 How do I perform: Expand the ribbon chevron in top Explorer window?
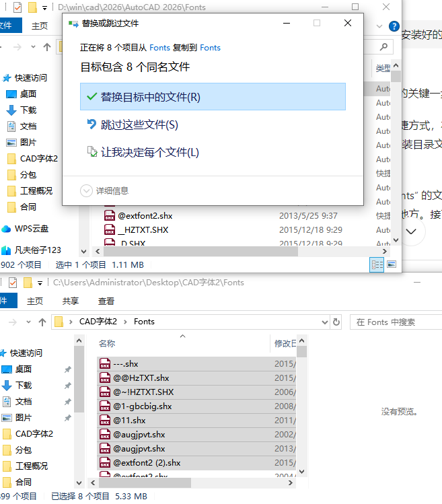(379, 26)
